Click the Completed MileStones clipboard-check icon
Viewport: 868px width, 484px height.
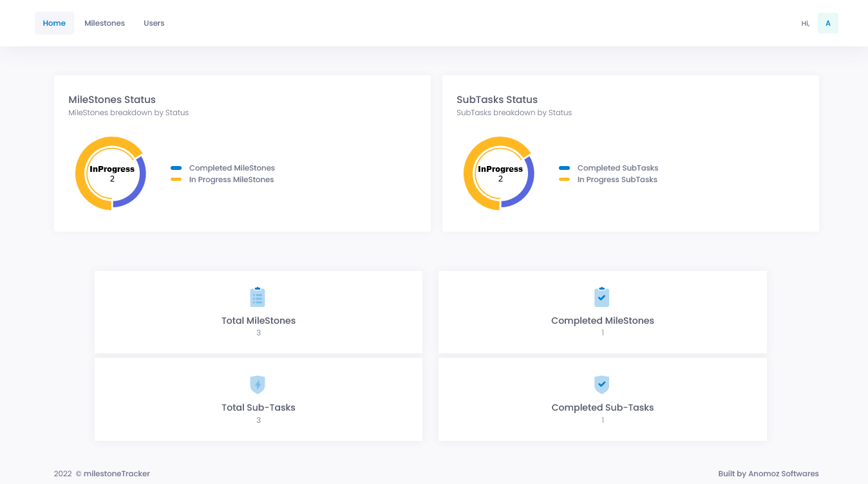pyautogui.click(x=602, y=297)
